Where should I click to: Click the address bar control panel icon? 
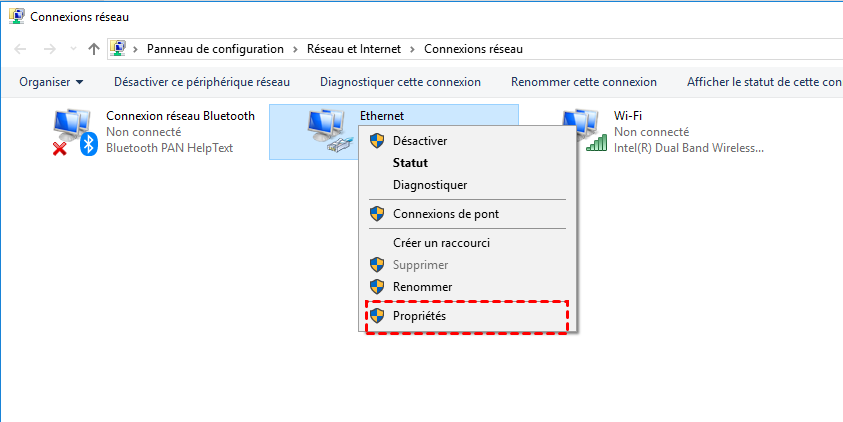click(119, 48)
